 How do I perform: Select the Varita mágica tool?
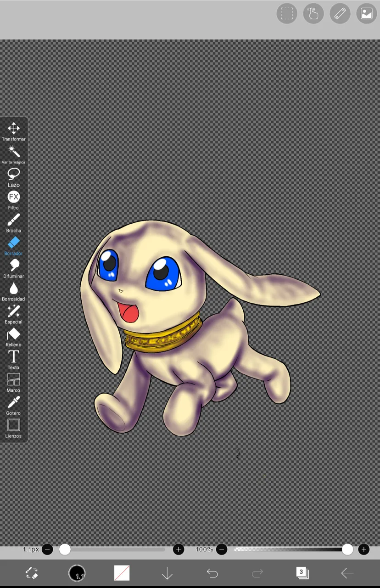(x=13, y=155)
